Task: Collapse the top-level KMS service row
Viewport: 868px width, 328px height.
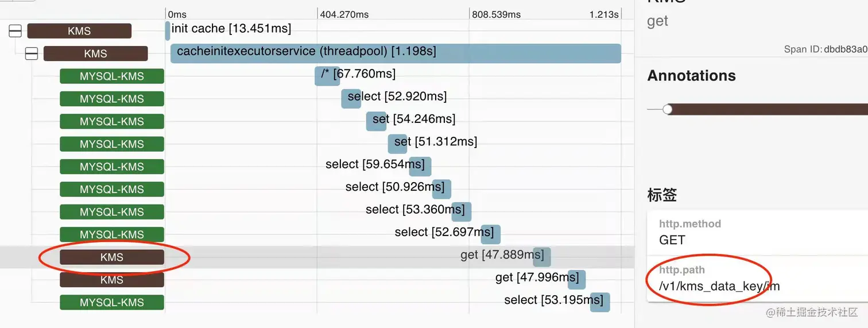Action: tap(15, 31)
